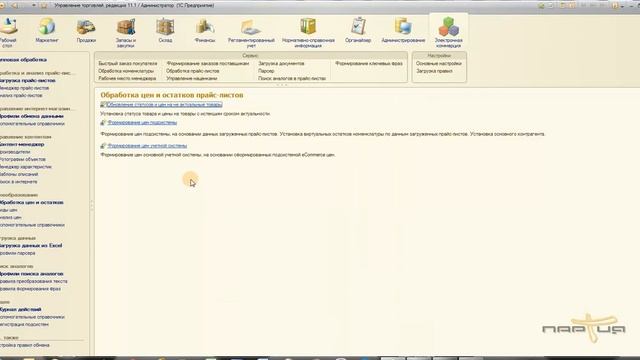Click the command panel collapse dots handle

pos(282,85)
